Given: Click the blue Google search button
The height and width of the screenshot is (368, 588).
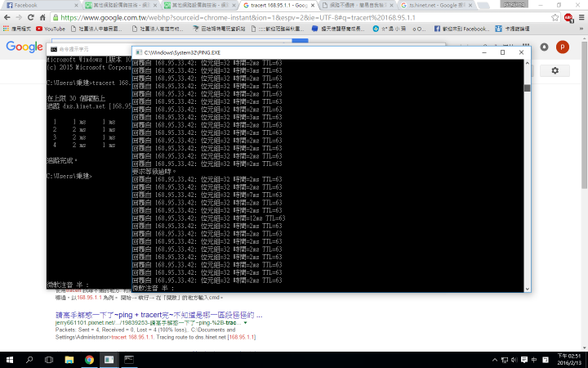Looking at the screenshot, I should [x=300, y=41].
